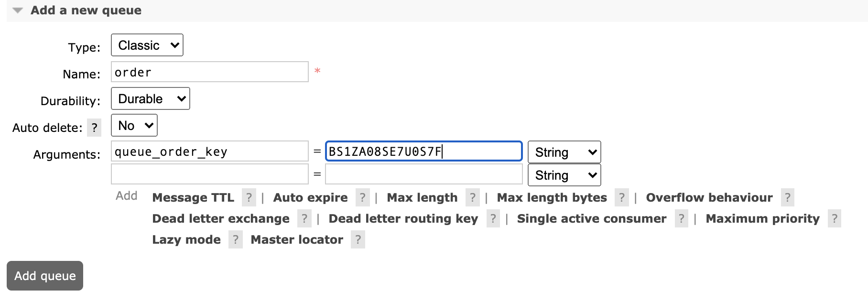Insert the Dead letter routing key argument
This screenshot has height=302, width=868.
pyautogui.click(x=403, y=219)
